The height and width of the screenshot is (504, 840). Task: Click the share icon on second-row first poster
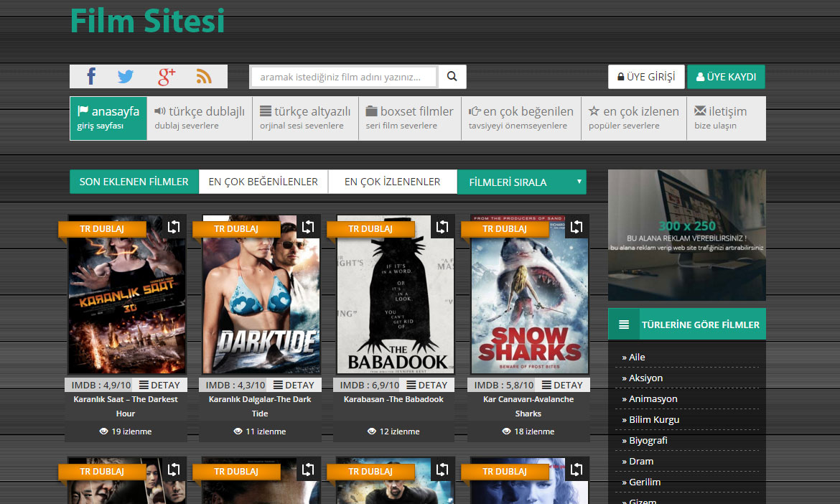(x=174, y=470)
